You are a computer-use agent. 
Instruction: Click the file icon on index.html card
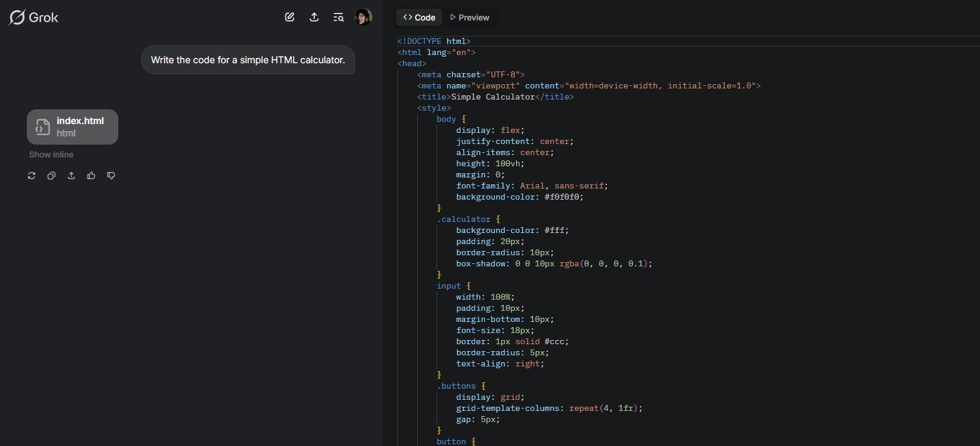(x=43, y=127)
